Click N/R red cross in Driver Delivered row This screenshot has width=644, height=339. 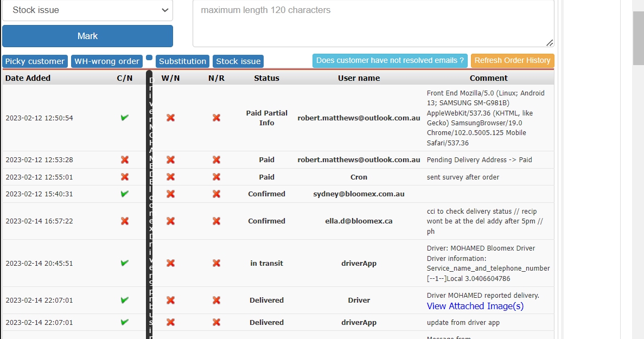[x=216, y=300]
